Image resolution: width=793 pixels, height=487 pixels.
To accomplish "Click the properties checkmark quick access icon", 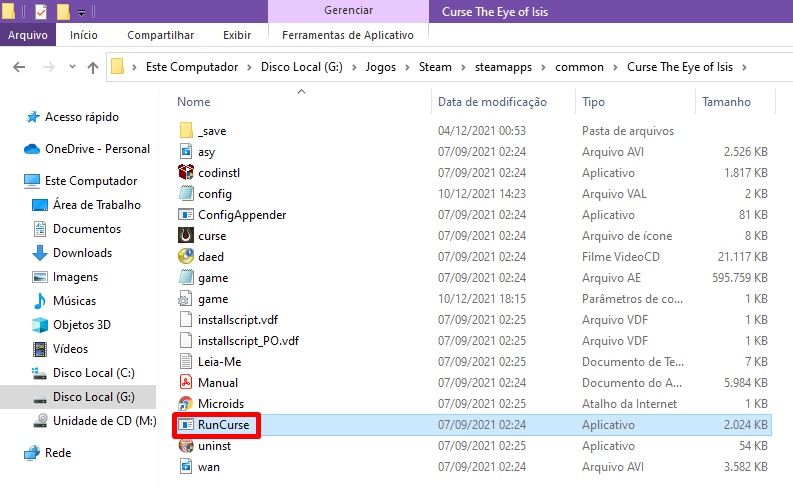I will coord(41,11).
